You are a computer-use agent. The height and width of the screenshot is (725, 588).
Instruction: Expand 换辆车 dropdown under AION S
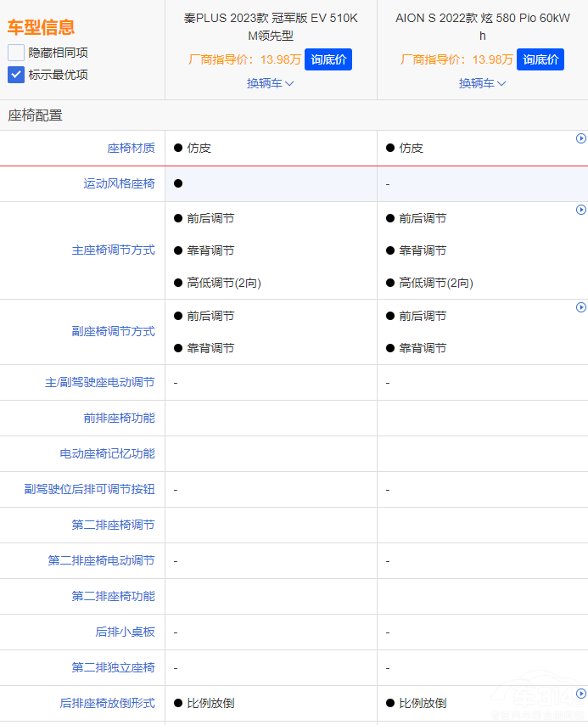[482, 83]
